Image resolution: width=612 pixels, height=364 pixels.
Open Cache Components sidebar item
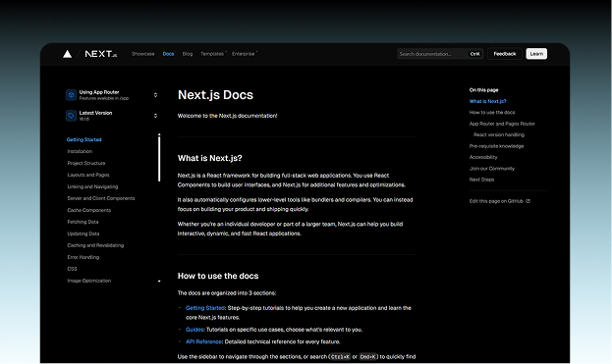(x=89, y=210)
